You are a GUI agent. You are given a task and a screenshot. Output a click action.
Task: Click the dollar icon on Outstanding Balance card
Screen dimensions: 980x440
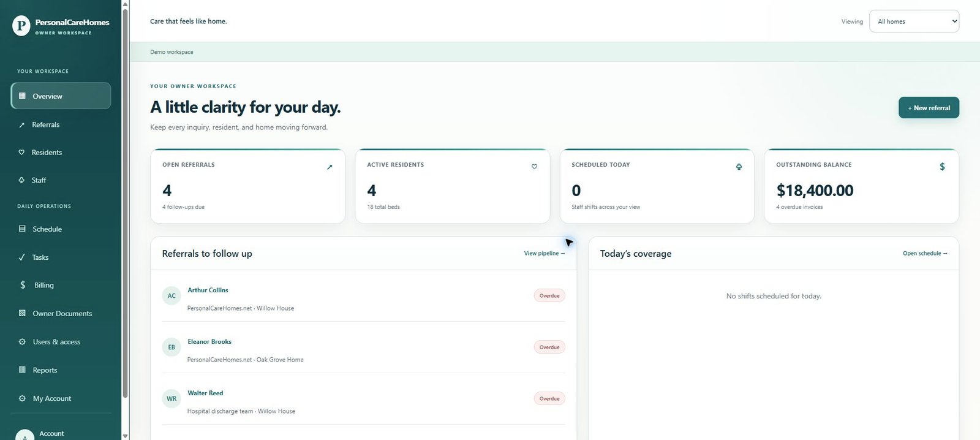click(x=942, y=167)
